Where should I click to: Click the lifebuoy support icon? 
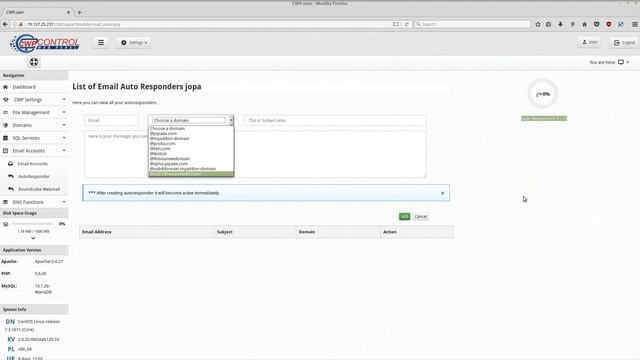(x=34, y=62)
